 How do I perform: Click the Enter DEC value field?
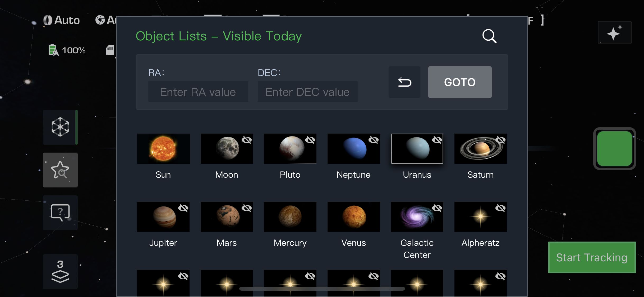coord(307,92)
